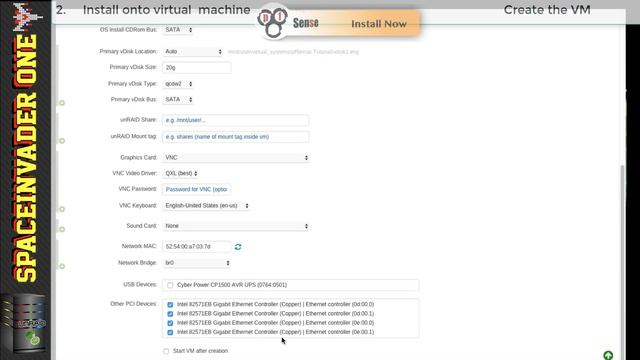Open the Graphics Card VNC dropdown
Viewport: 640px width, 360px height.
pyautogui.click(x=236, y=158)
